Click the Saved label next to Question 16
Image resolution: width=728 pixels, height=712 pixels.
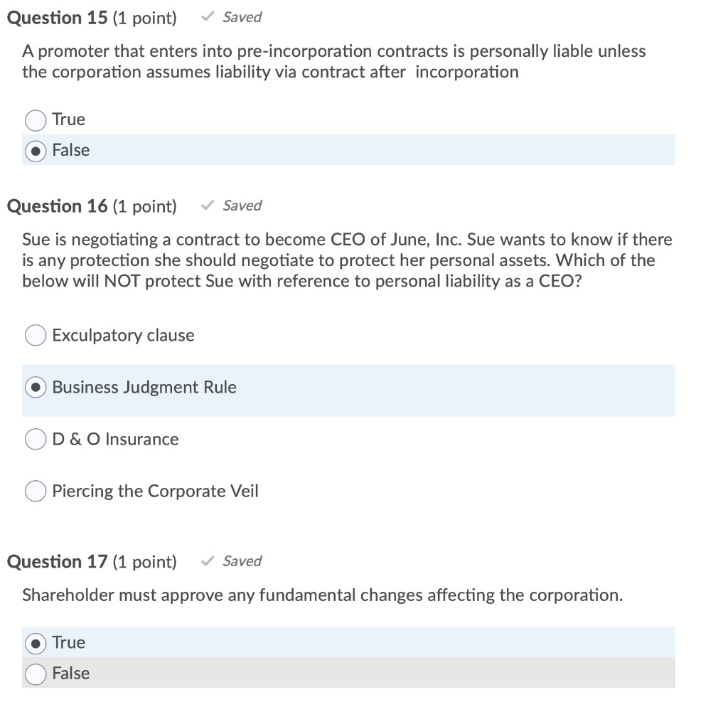[x=242, y=205]
